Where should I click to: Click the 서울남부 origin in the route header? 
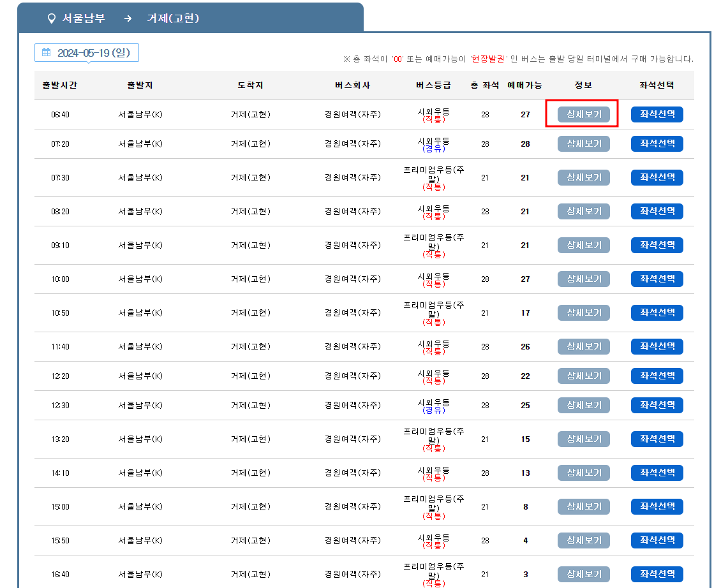click(84, 18)
